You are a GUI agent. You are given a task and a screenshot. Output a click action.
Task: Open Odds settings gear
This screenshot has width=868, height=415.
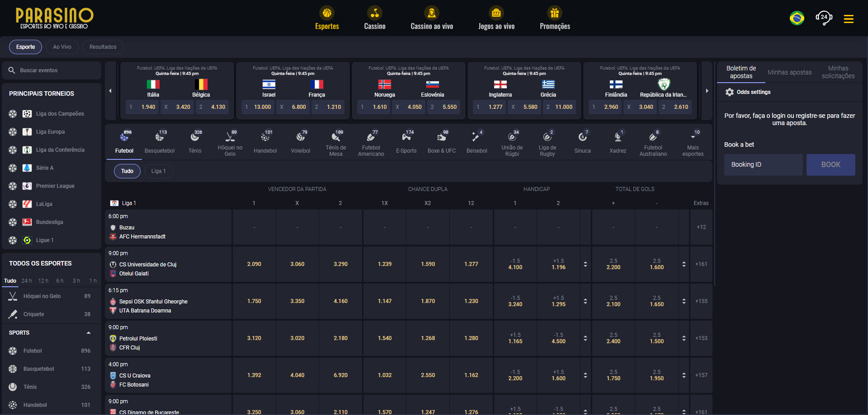(730, 92)
